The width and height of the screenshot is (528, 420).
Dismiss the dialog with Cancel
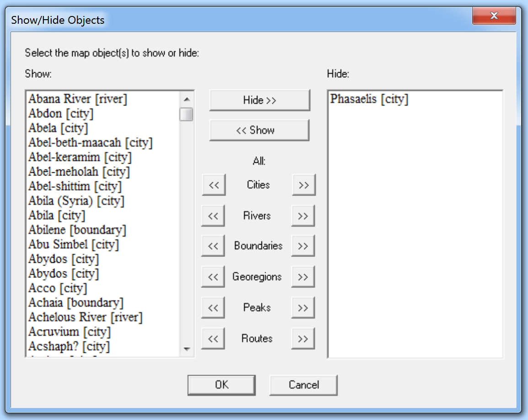(x=304, y=384)
